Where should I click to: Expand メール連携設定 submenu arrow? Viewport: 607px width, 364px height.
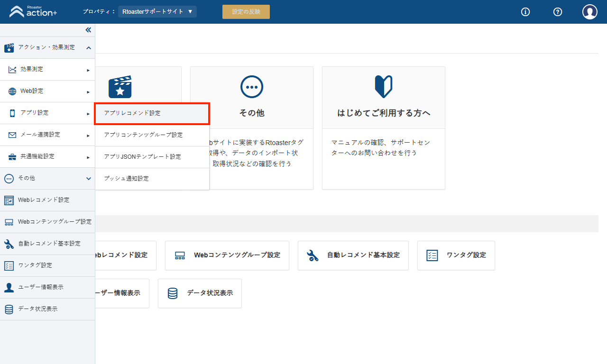(x=88, y=136)
